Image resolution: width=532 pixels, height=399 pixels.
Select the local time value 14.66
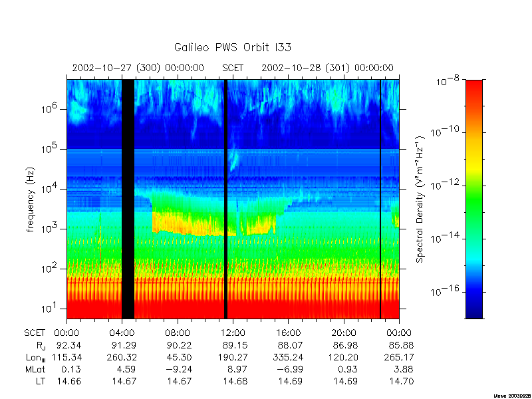[x=69, y=381]
